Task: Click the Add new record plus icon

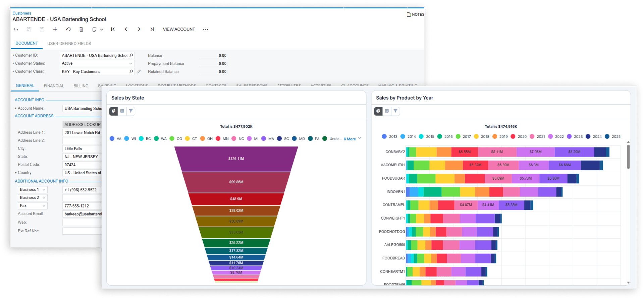Action: tap(55, 29)
